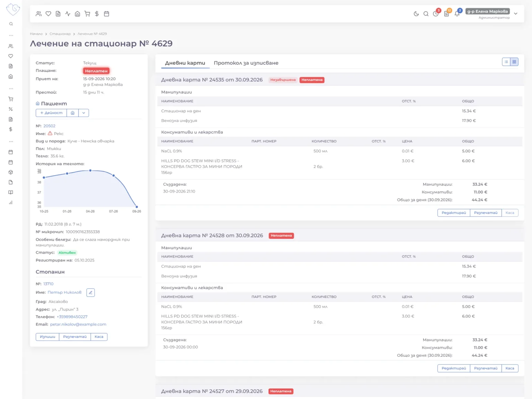532x399 pixels.
Task: Open percent discounts icon in sidebar
Action: tap(11, 109)
